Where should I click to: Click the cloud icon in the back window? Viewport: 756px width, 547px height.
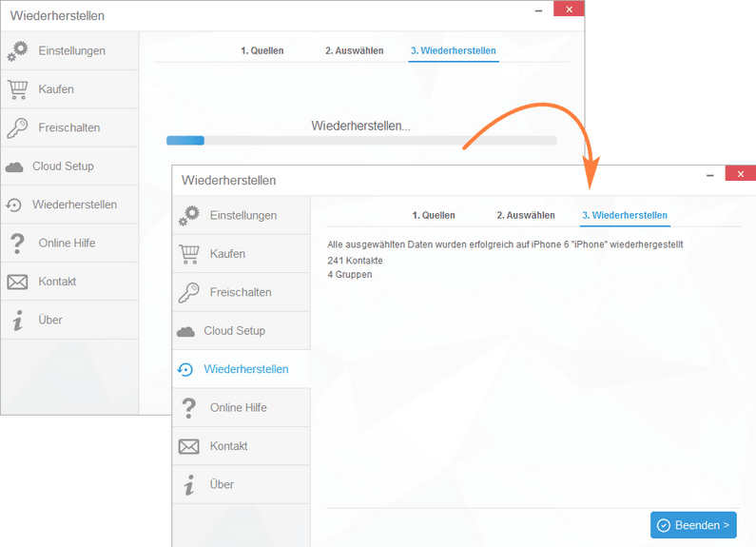(x=14, y=166)
